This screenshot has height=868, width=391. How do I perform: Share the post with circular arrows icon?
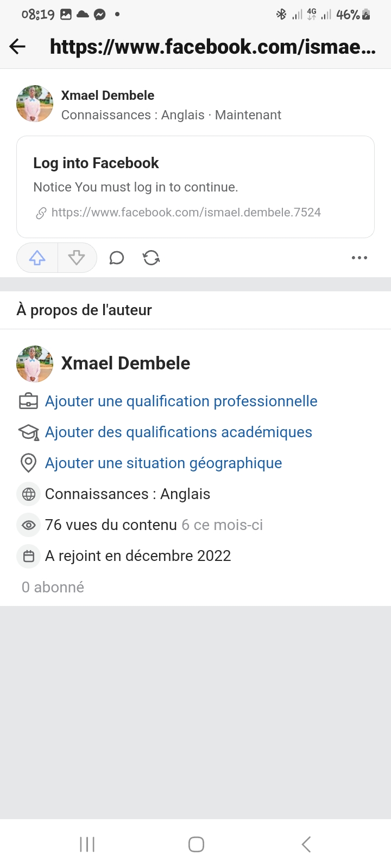pyautogui.click(x=152, y=258)
